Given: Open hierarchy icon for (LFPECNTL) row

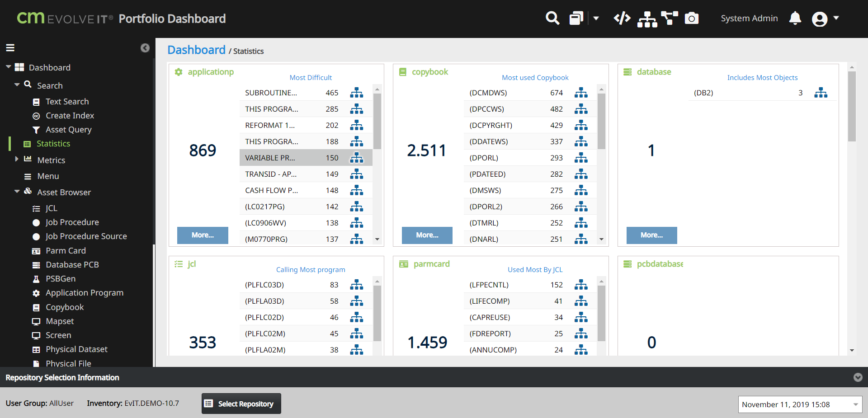Looking at the screenshot, I should point(581,285).
